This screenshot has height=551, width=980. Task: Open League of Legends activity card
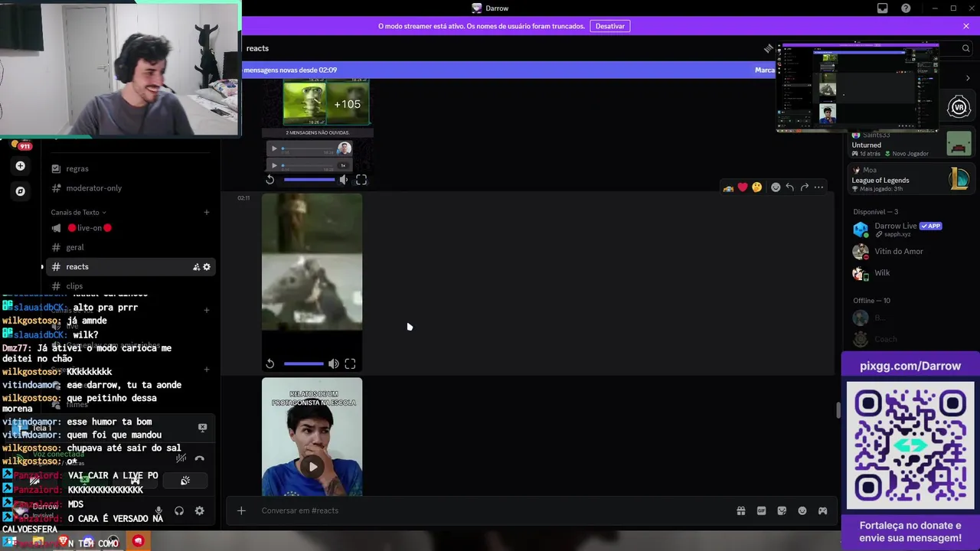pos(911,180)
